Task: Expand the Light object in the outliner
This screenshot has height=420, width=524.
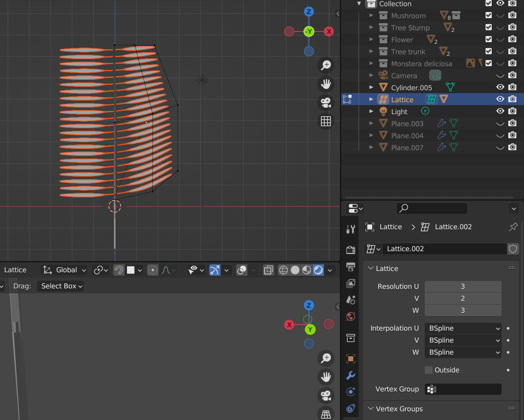Action: point(371,111)
